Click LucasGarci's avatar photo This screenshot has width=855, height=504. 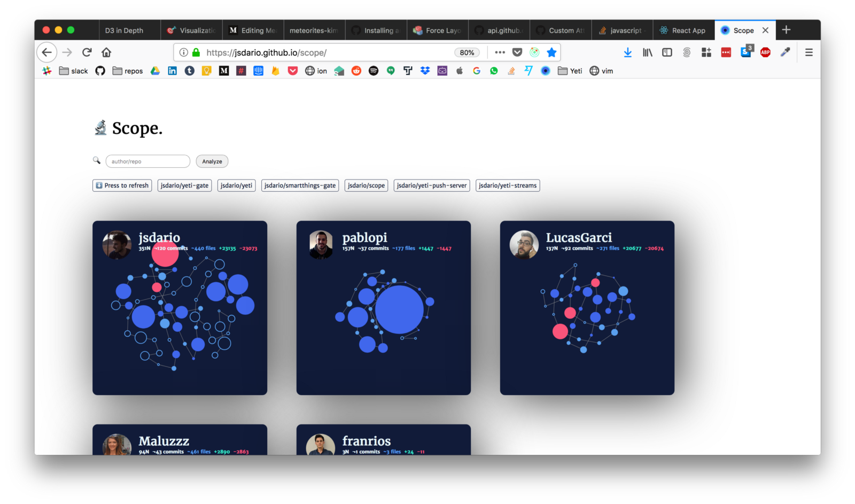pyautogui.click(x=524, y=245)
